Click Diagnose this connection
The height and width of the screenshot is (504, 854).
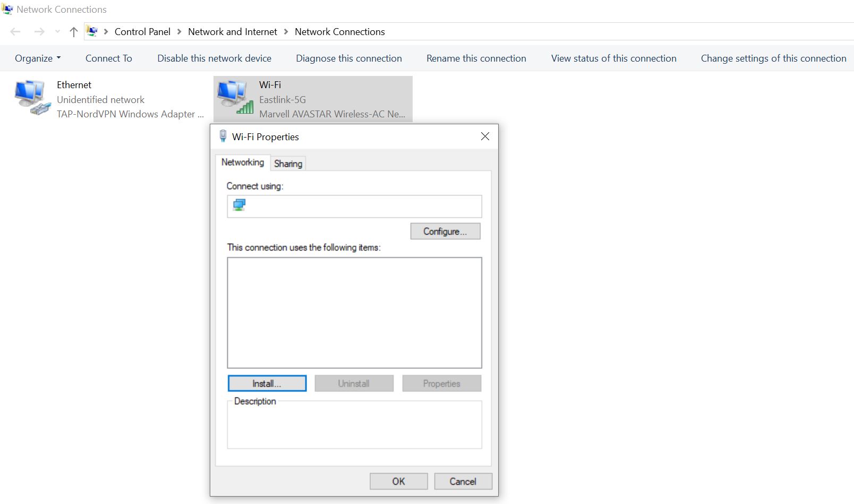[348, 58]
